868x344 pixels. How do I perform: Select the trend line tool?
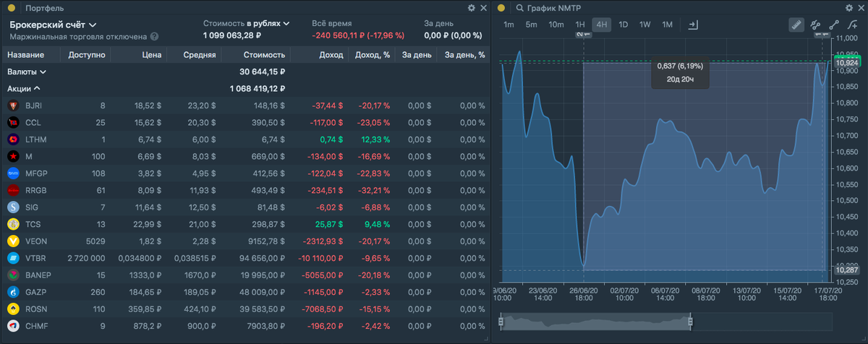(x=834, y=25)
